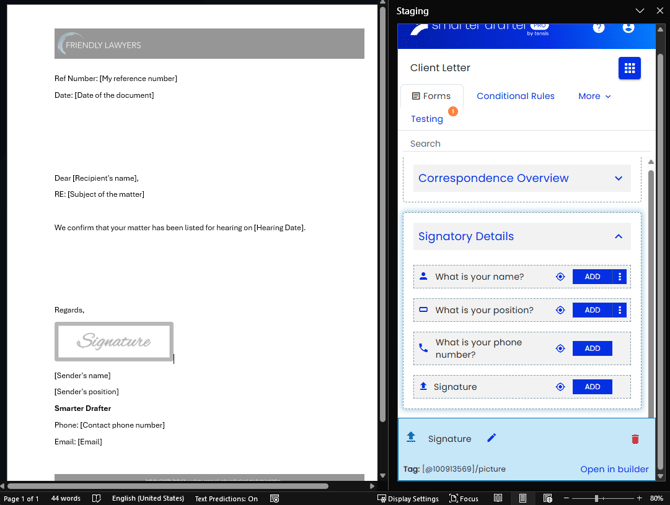The height and width of the screenshot is (505, 670).
Task: Click '[Sender's name]' placeholder
Action: click(x=82, y=376)
